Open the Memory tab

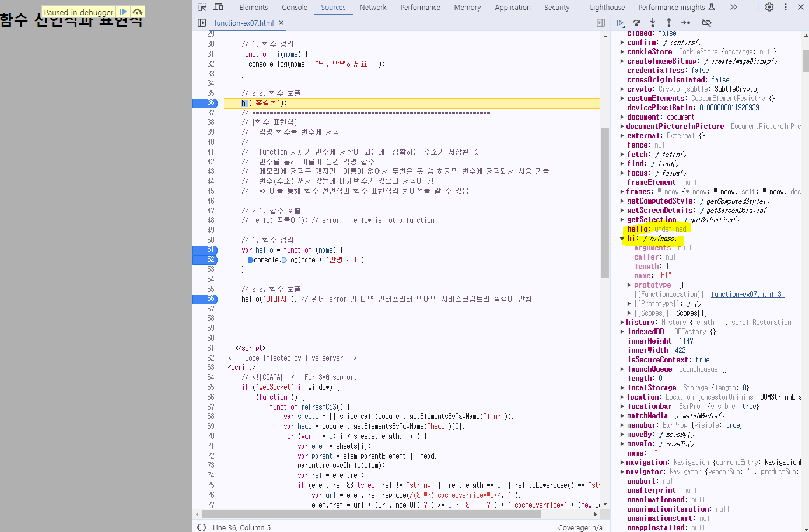pyautogui.click(x=468, y=7)
